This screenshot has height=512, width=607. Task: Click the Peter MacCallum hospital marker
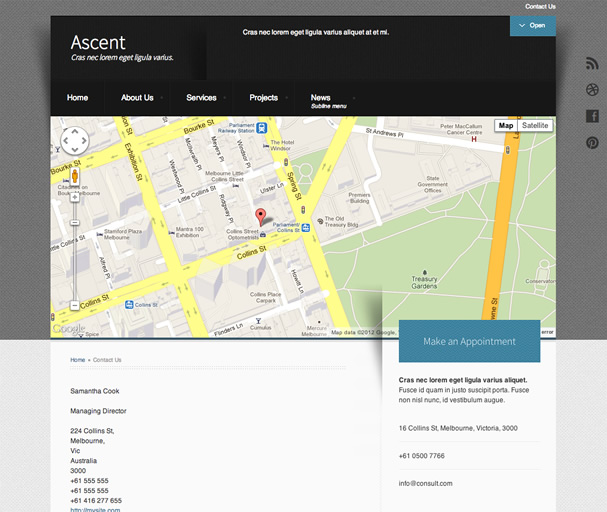(474, 139)
